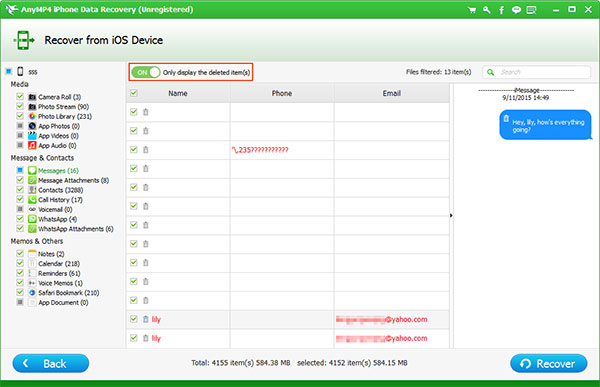
Task: Turn off Only display deleted items switch
Action: (x=145, y=72)
